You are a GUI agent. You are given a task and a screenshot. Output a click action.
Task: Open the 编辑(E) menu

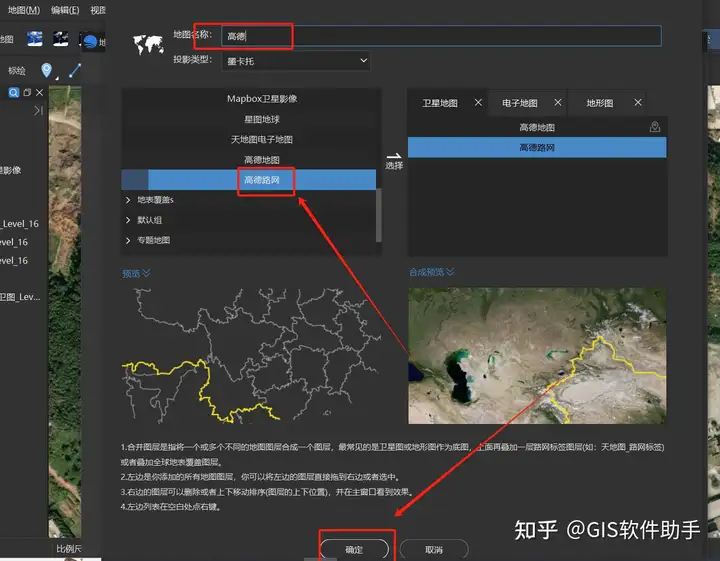pos(65,10)
